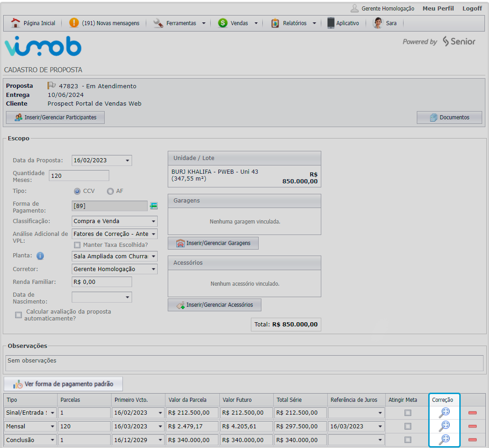Check automatic proposal evaluation checkbox

[x=19, y=315]
